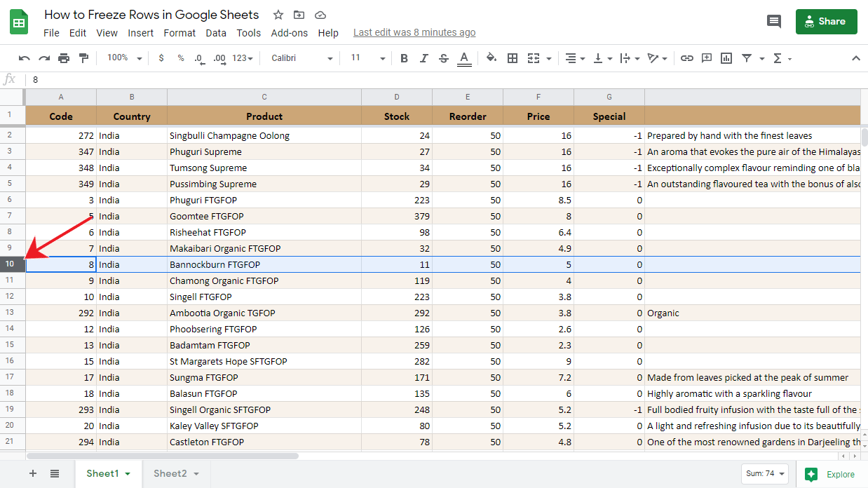Click the Move to folder icon
Viewport: 868px width, 488px height.
tap(299, 15)
